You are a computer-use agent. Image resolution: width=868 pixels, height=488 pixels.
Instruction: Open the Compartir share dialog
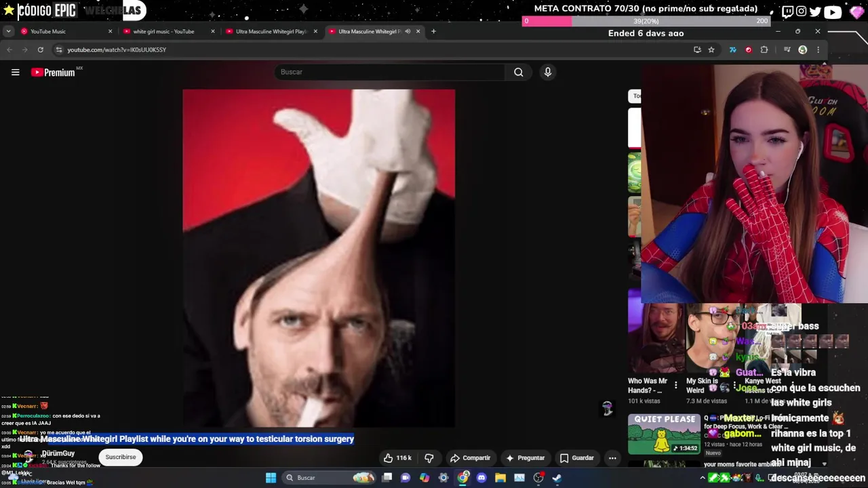(469, 458)
